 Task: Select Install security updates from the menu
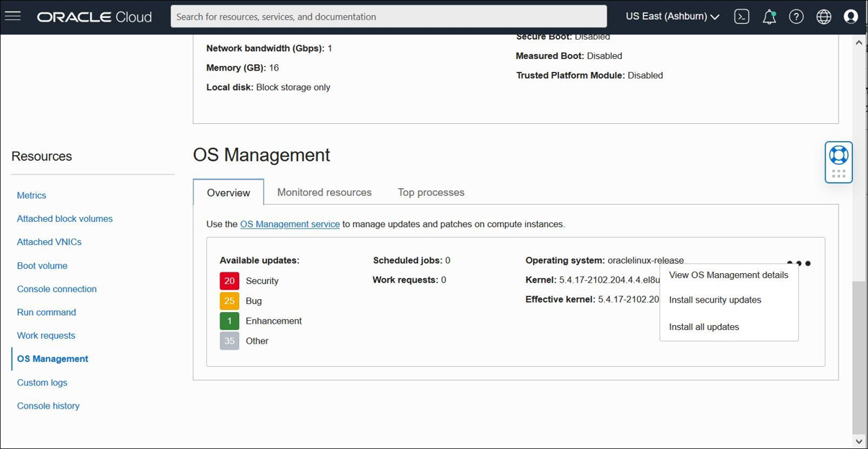714,300
